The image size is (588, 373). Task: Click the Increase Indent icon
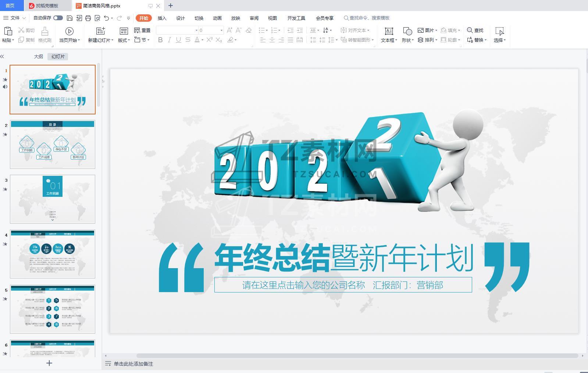(x=300, y=30)
